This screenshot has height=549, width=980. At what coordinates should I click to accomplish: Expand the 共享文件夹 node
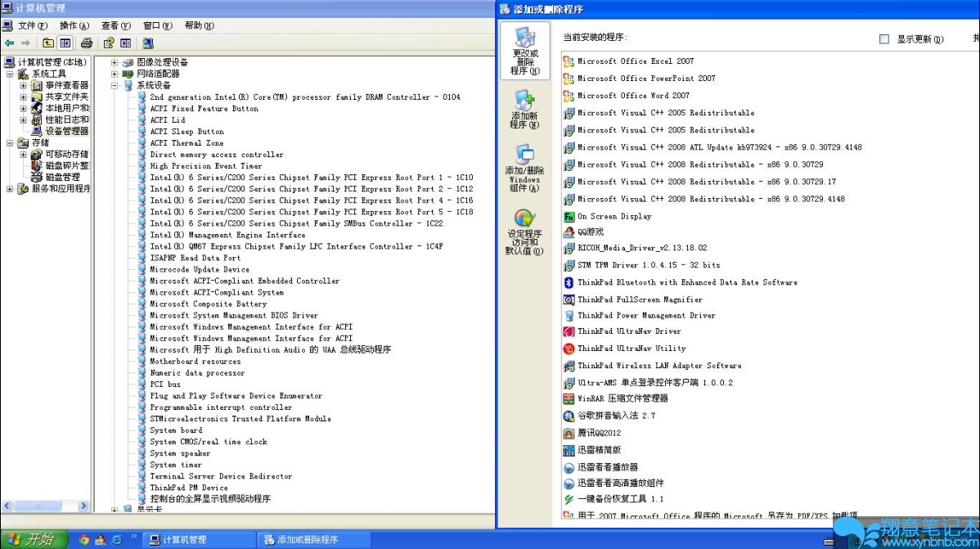click(x=23, y=97)
